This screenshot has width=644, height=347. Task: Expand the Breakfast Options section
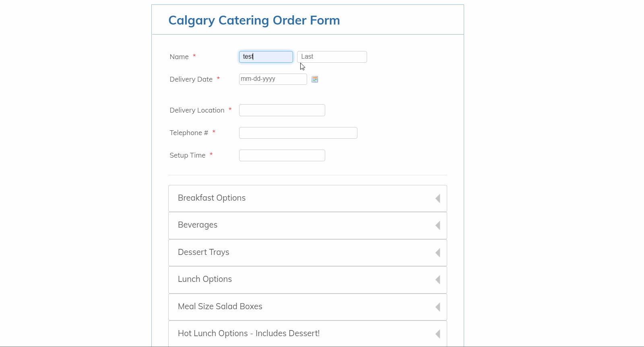[x=308, y=198]
